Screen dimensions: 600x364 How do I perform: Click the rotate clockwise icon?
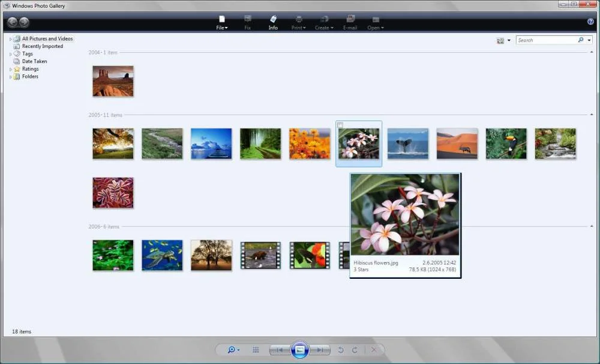[355, 350]
